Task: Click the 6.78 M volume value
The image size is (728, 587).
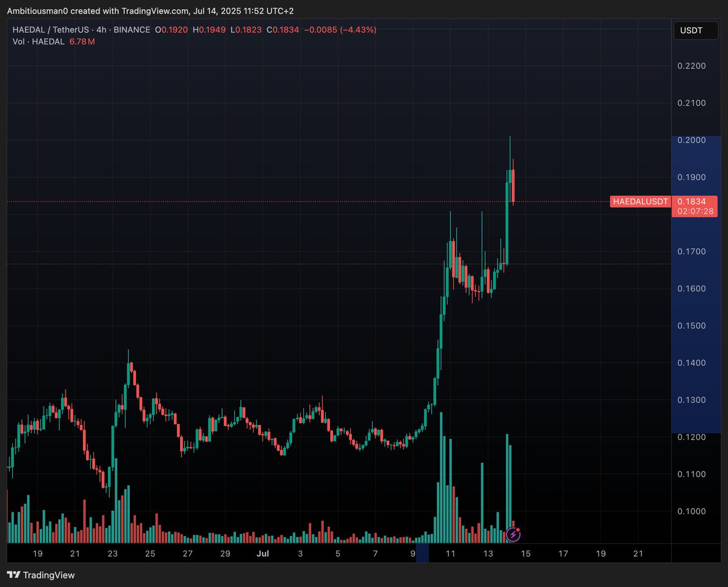Action: (82, 41)
